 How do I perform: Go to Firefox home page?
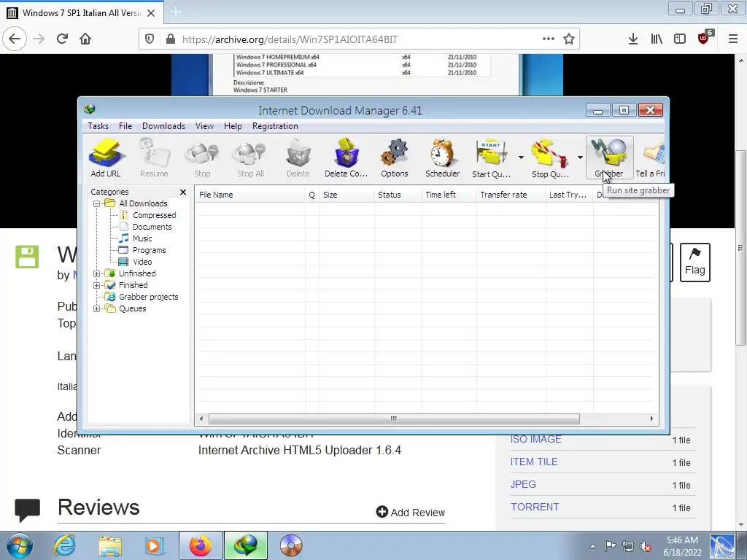(x=85, y=39)
